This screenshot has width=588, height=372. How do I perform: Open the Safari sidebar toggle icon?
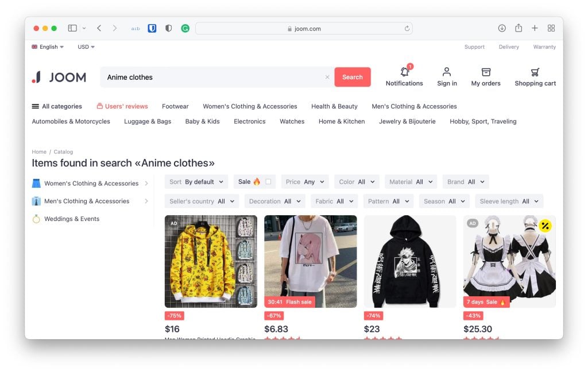[72, 28]
